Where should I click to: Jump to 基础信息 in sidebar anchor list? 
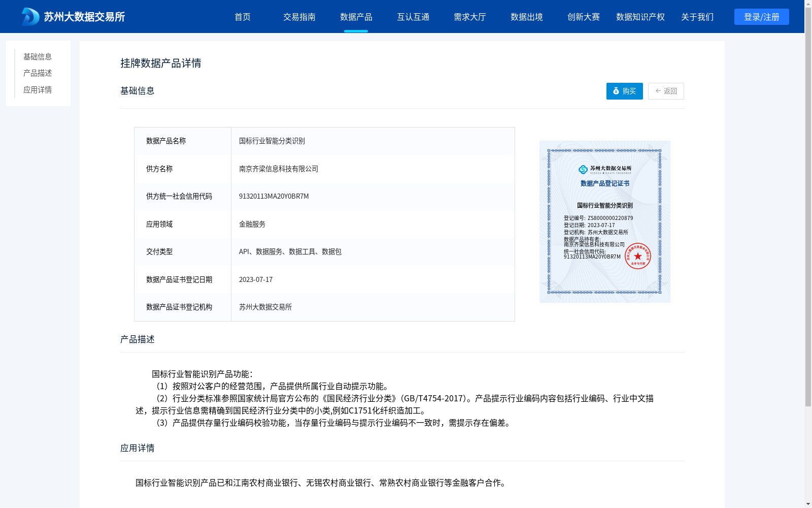[x=38, y=56]
